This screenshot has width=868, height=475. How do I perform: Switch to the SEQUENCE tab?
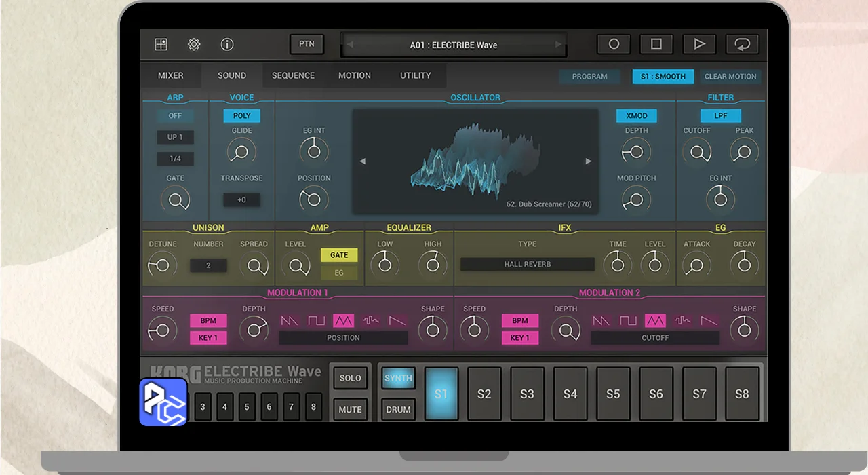293,75
